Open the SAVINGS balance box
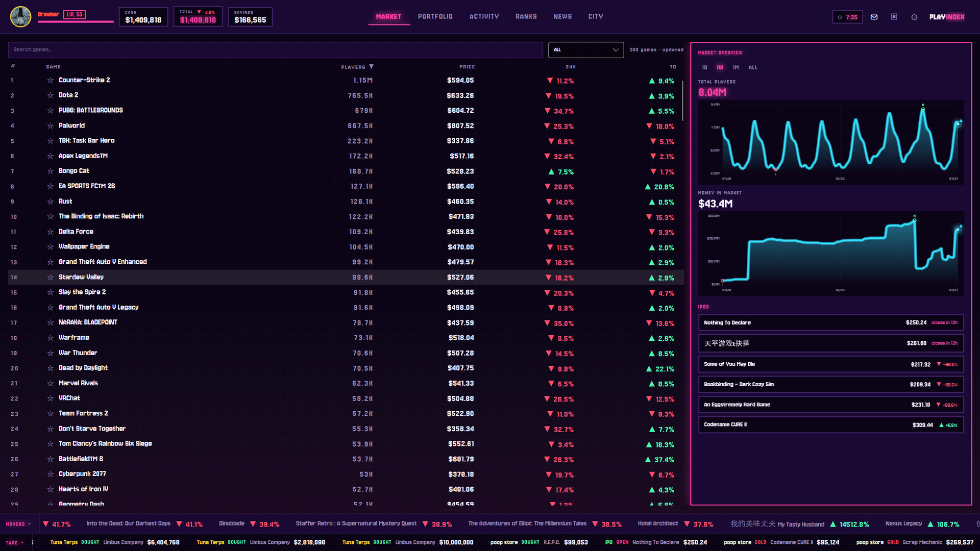 [x=250, y=17]
